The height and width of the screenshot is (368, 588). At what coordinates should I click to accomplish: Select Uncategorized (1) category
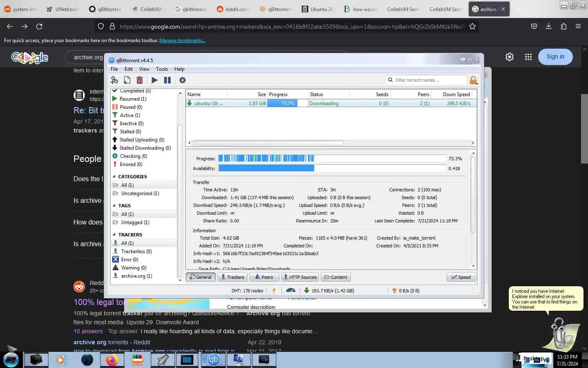[140, 193]
